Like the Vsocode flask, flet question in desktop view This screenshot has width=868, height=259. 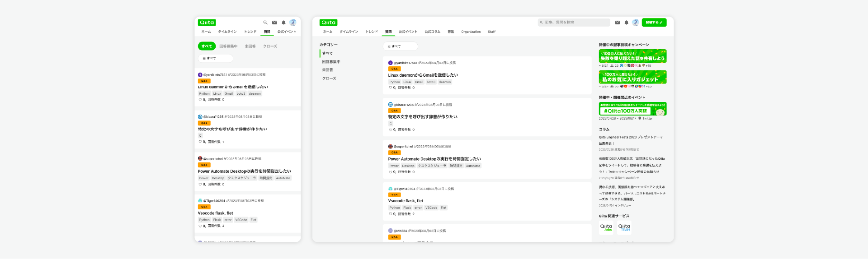(391, 214)
